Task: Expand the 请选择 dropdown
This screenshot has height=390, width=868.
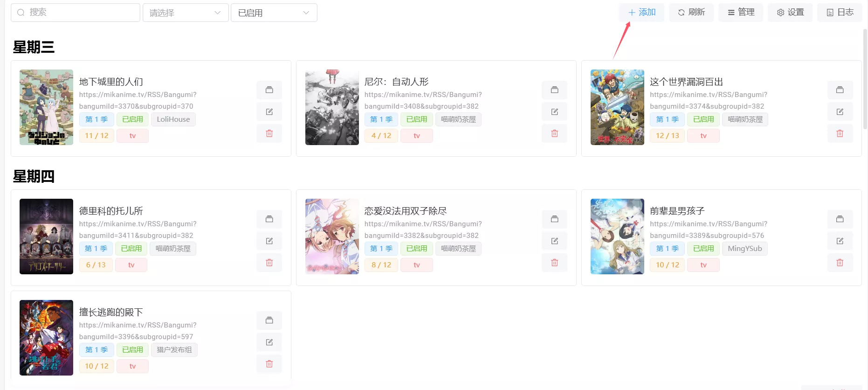Action: tap(186, 13)
